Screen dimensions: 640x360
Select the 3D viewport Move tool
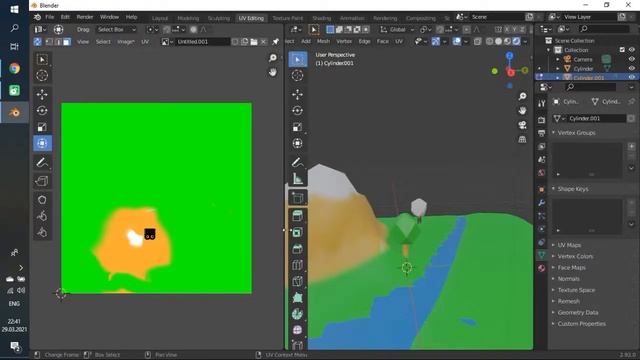(298, 94)
